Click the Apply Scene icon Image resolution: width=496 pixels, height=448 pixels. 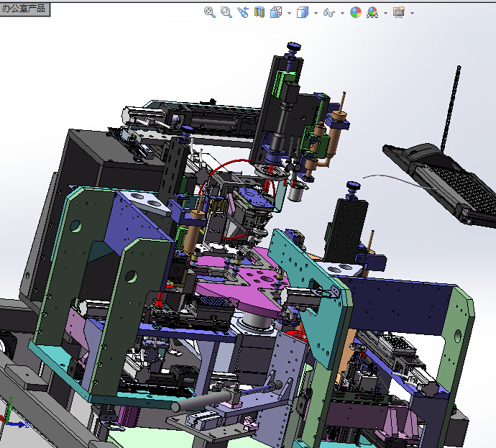372,12
